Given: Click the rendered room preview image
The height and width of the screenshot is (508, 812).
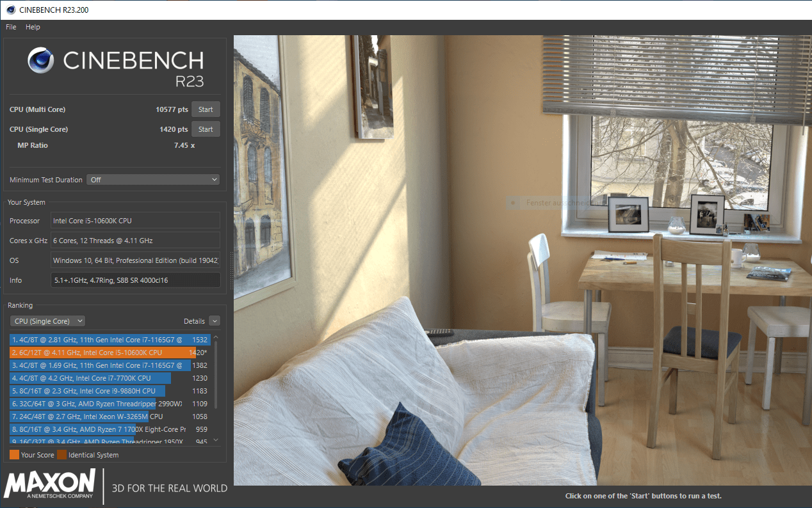Looking at the screenshot, I should pyautogui.click(x=523, y=260).
